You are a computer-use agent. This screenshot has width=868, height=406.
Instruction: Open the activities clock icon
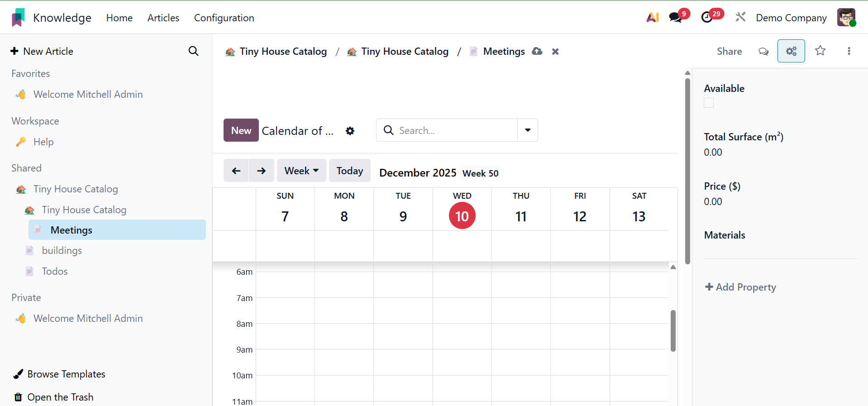[x=707, y=18]
